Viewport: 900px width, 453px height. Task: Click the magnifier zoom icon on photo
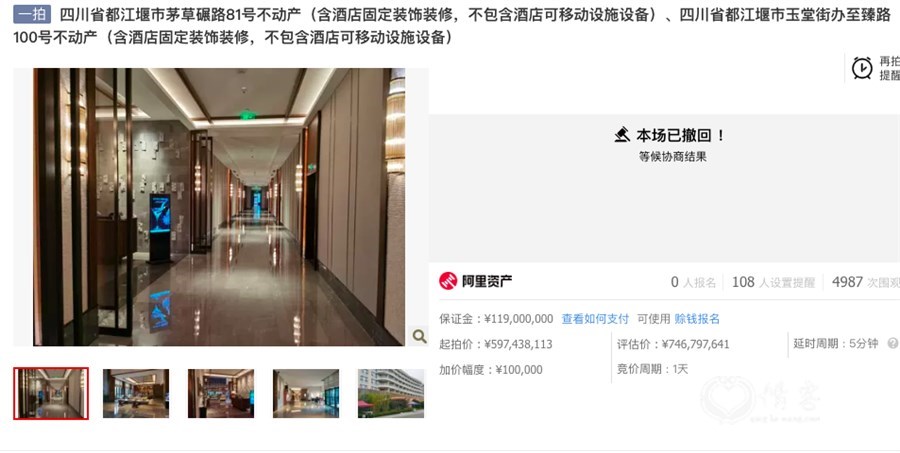coord(419,336)
